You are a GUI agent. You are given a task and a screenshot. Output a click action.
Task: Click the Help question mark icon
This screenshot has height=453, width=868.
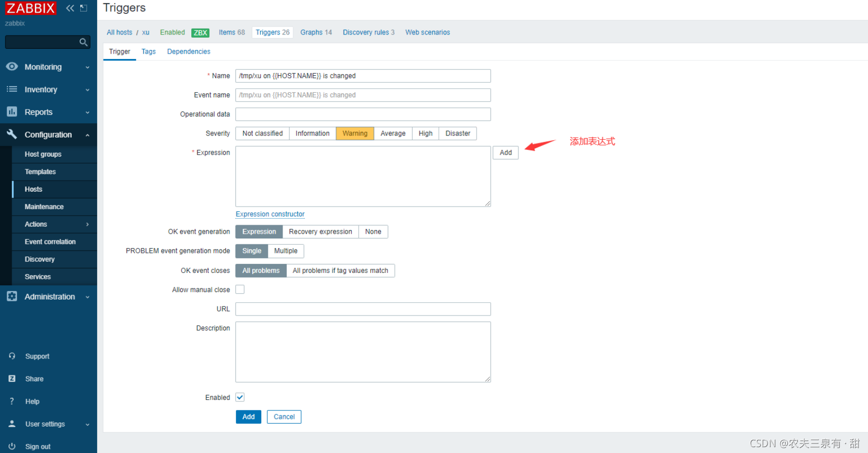[12, 401]
